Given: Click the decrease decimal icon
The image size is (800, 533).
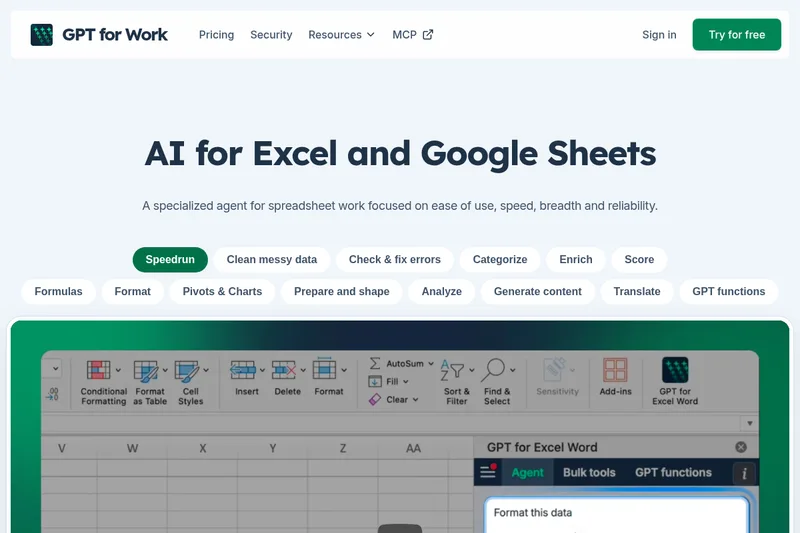Looking at the screenshot, I should pos(53,394).
